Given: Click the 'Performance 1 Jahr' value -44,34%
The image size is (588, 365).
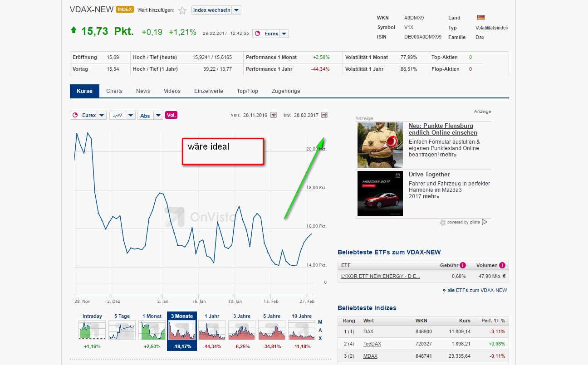Looking at the screenshot, I should pos(320,69).
